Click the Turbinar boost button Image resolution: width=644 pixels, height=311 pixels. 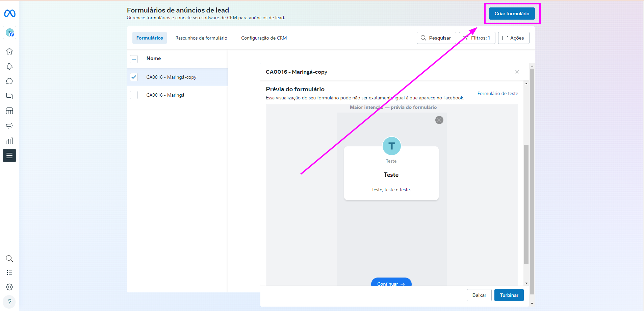509,295
